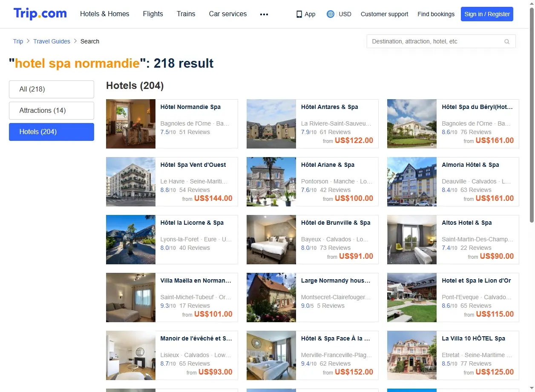Open La Villa 10 HÔTEL Spa thumbnail
Viewport: 535px width, 392px height.
point(412,355)
